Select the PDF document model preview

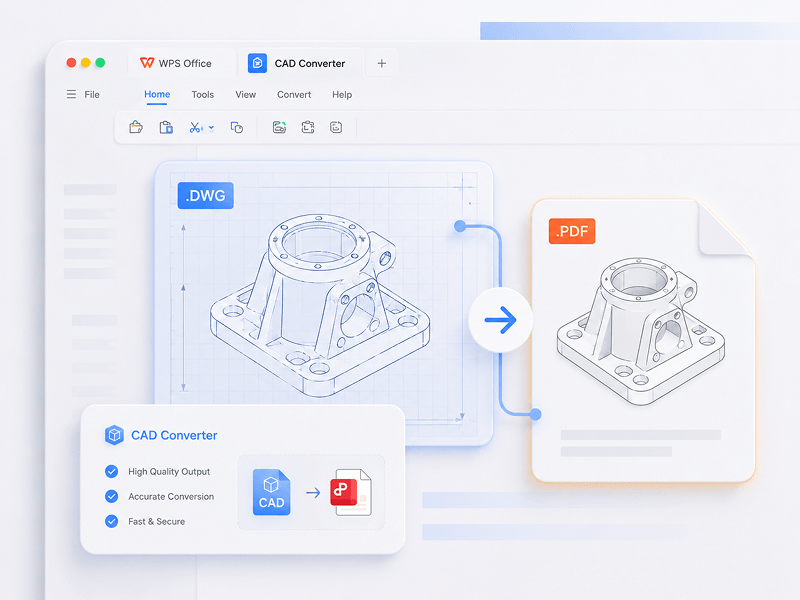pos(641,332)
